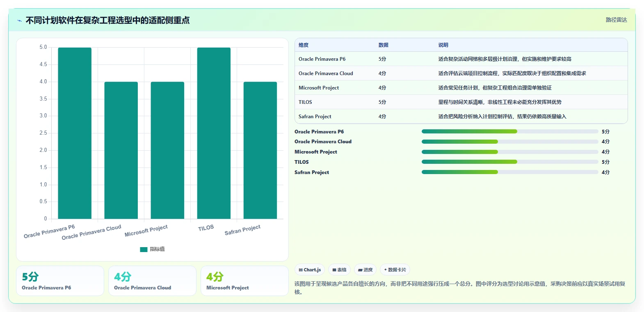Screen dimensions: 644x312
Task: Click the Microsoft Project x-axis label
Action: [x=146, y=230]
